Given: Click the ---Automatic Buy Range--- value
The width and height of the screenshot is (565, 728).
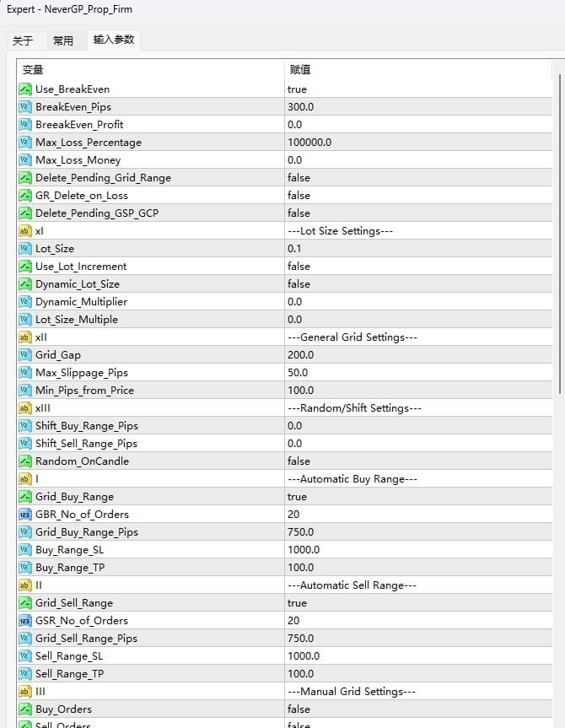Looking at the screenshot, I should [352, 479].
